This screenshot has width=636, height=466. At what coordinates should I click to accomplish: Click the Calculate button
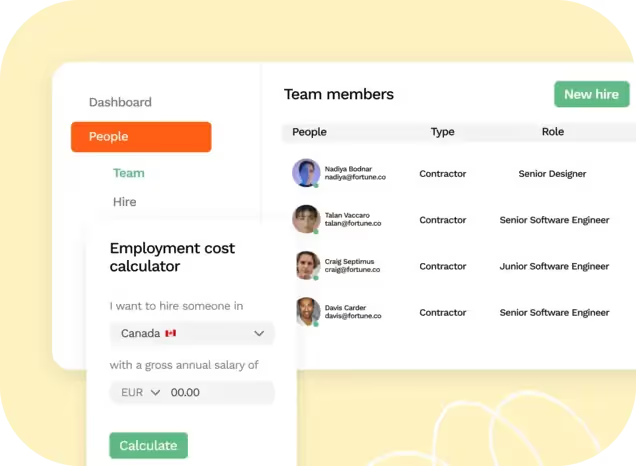[148, 445]
